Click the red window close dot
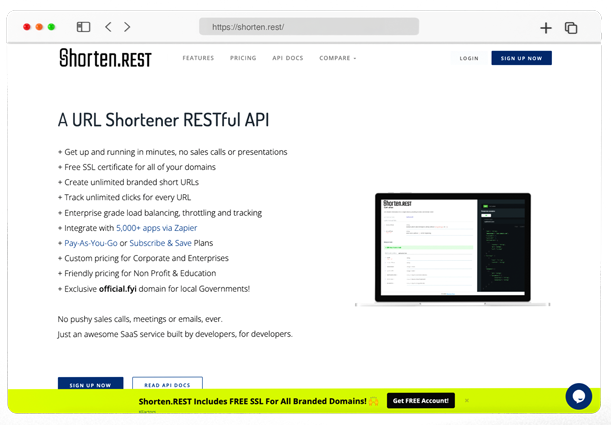 26,27
